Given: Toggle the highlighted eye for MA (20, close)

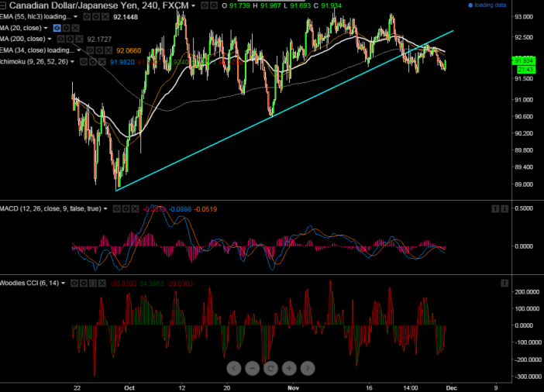Looking at the screenshot, I should (x=57, y=28).
